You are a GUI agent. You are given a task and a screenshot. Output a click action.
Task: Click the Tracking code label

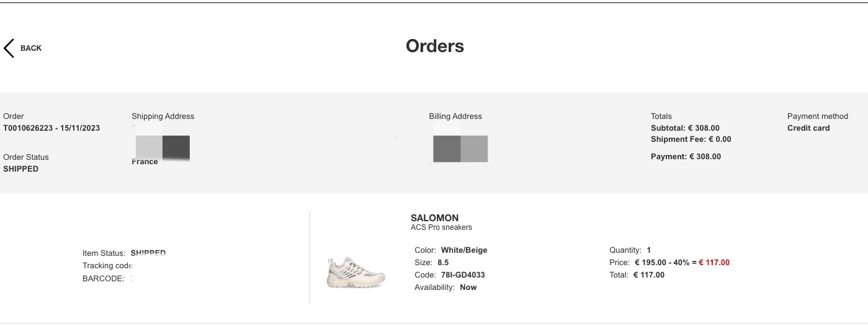click(x=107, y=266)
